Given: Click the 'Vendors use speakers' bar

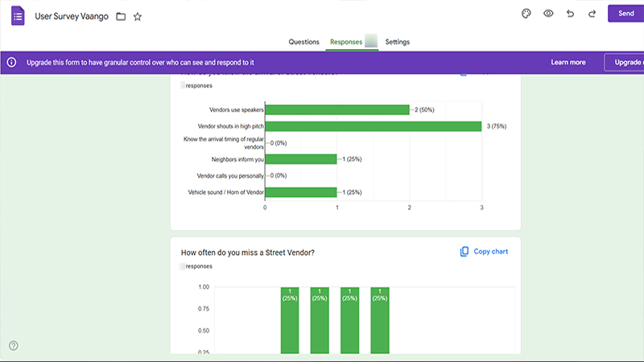Looking at the screenshot, I should 336,109.
